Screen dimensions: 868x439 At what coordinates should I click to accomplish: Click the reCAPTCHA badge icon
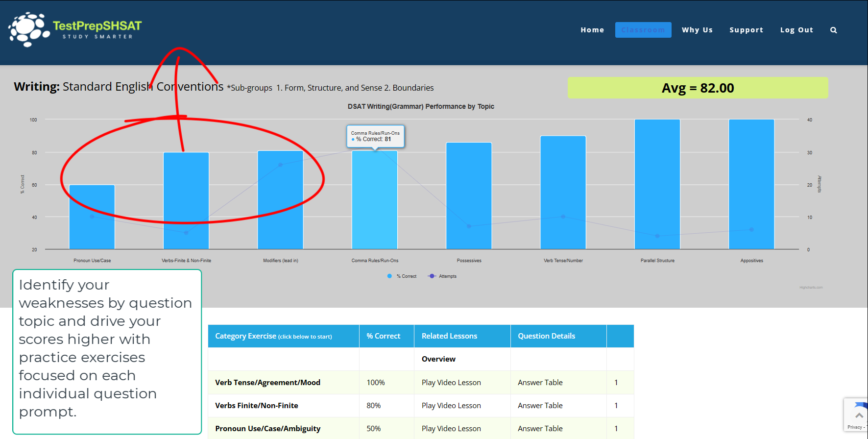pyautogui.click(x=860, y=406)
